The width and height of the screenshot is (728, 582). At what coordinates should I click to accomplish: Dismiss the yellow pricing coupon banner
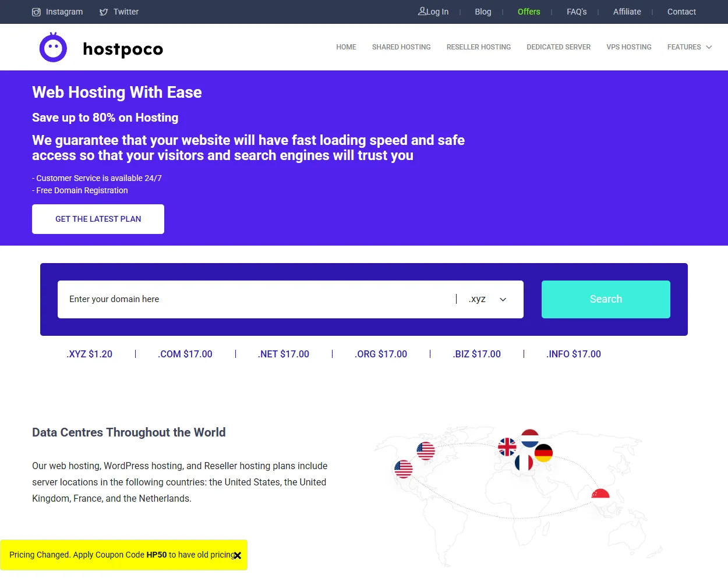click(x=237, y=555)
